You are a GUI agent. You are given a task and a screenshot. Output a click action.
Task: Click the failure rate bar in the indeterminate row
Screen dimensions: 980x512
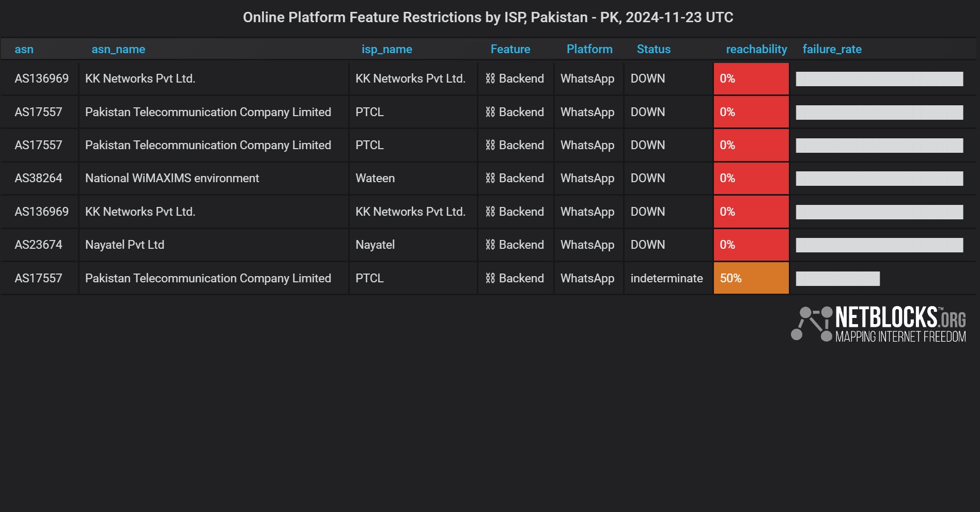point(837,279)
